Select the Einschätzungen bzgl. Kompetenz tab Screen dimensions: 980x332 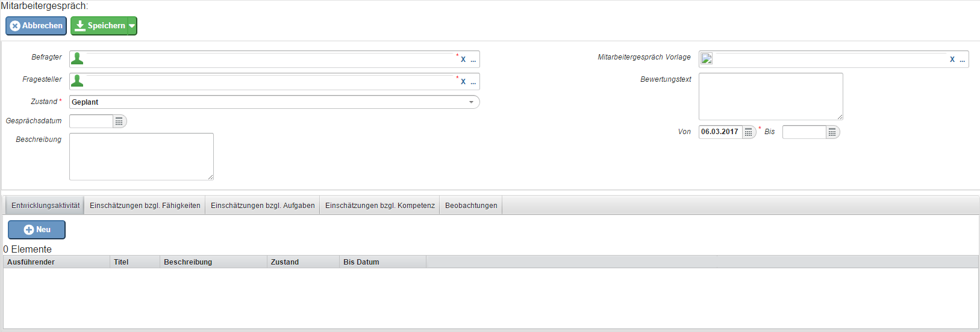(x=379, y=206)
